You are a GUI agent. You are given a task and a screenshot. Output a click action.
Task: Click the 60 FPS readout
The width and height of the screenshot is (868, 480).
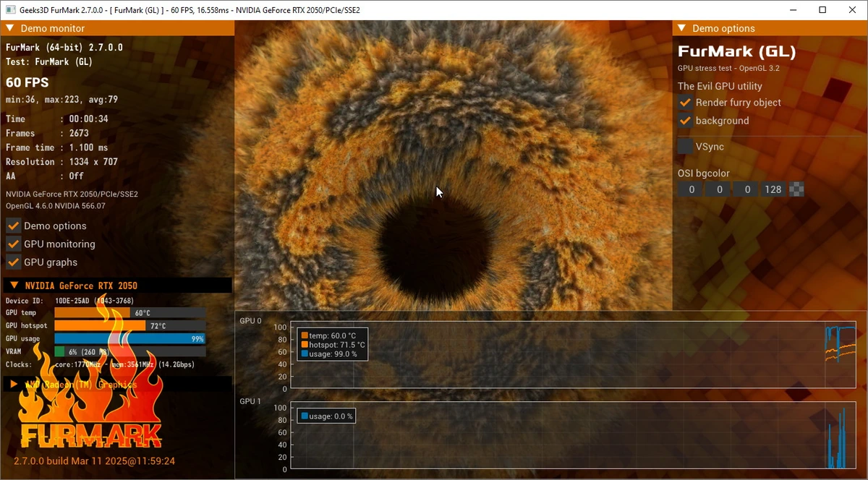point(27,82)
